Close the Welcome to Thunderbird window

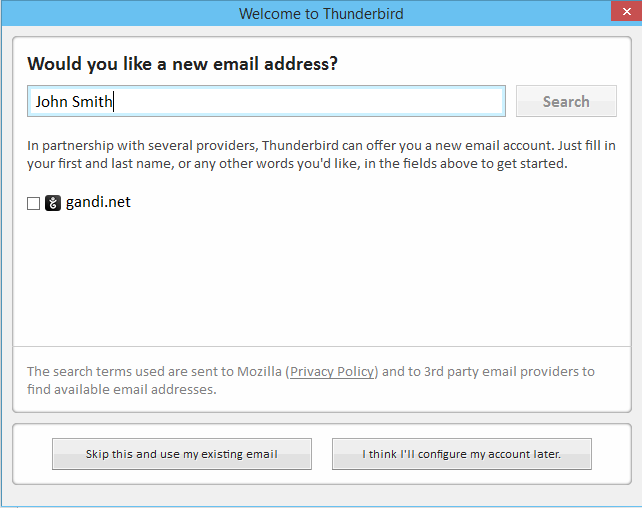pos(625,12)
